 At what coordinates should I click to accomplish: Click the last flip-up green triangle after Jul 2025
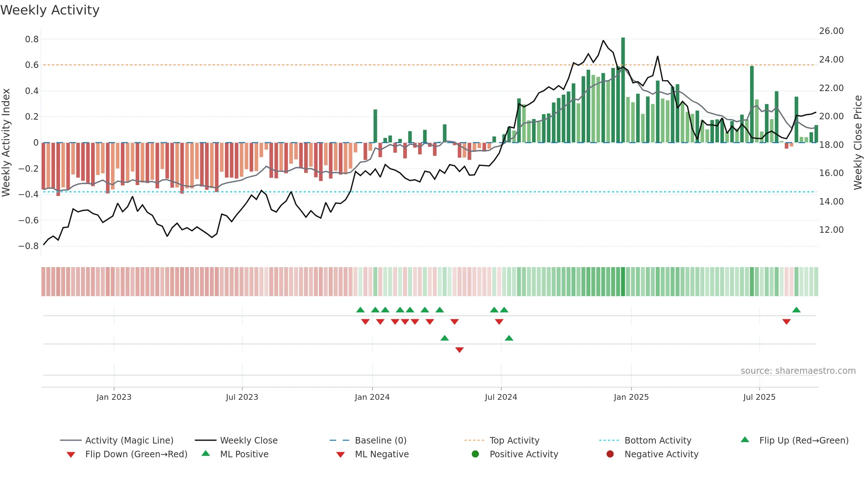pos(796,310)
